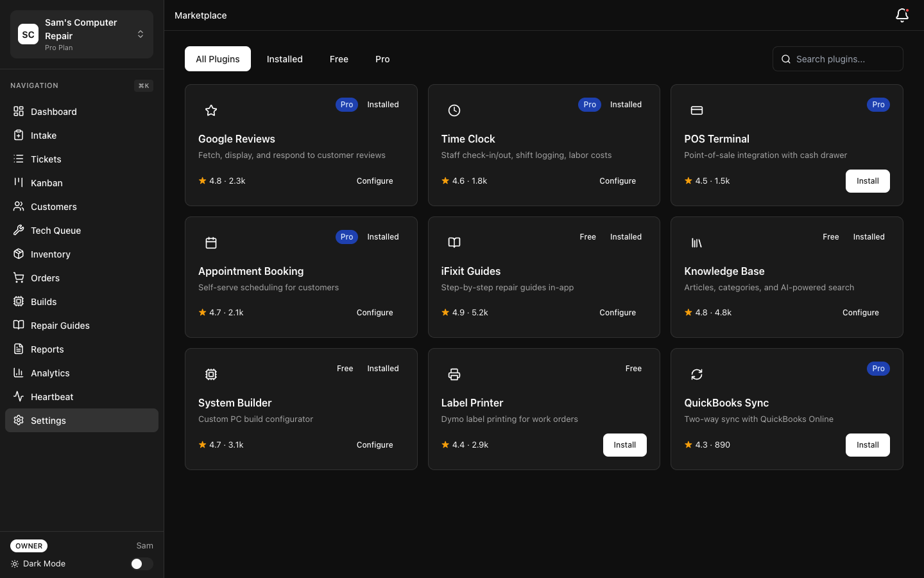
Task: Open the Appointment Booking calendar icon
Action: 211,243
